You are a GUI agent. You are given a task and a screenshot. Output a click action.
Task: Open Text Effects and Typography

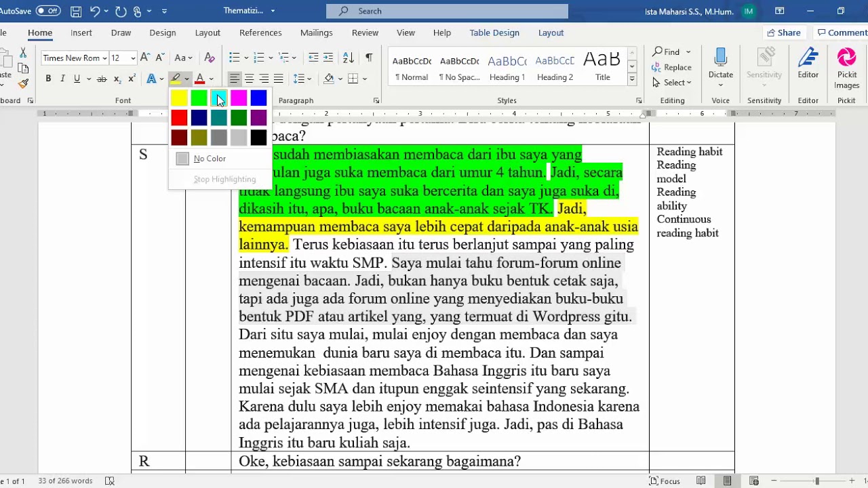pyautogui.click(x=151, y=79)
